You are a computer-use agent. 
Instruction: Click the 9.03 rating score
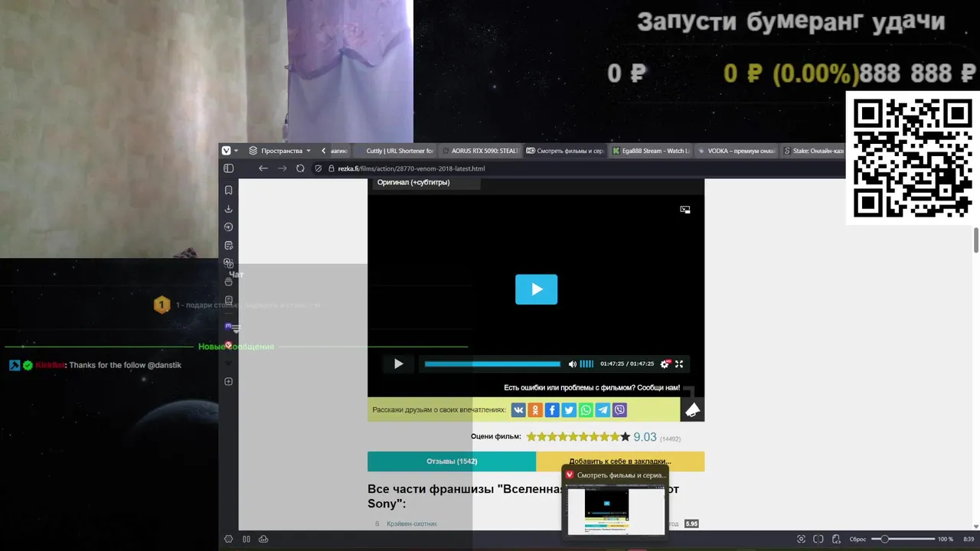click(645, 437)
